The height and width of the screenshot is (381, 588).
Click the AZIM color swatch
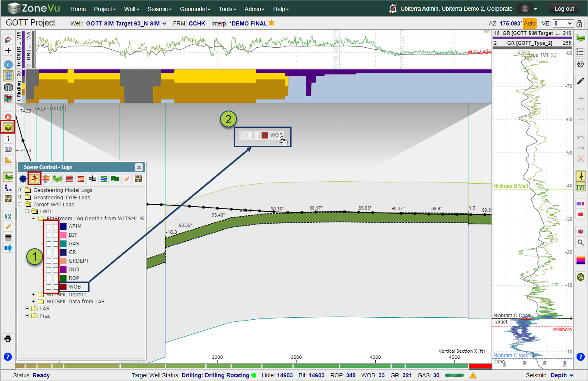[x=63, y=226]
